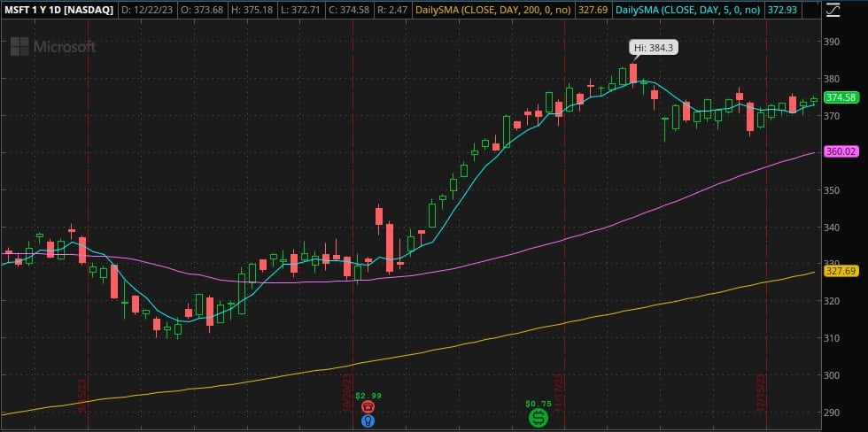Select the yellow 327.69 axis label
Viewport: 868px width, 432px height.
[x=841, y=271]
